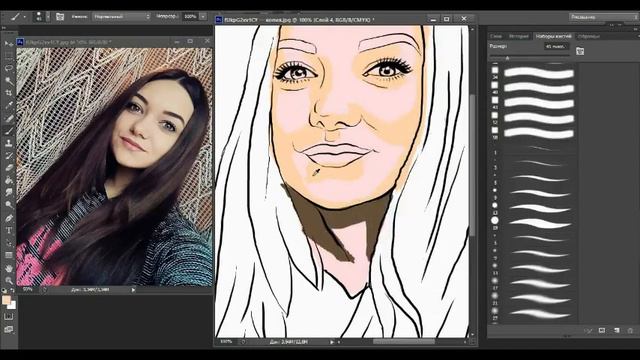Select the Quick Selection tool
The height and width of the screenshot is (360, 640).
point(9,80)
